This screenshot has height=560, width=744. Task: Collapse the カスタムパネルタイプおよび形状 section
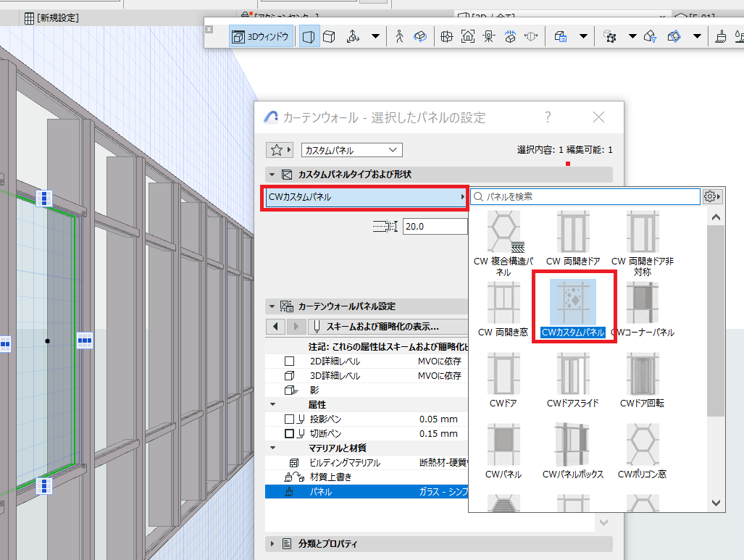point(272,174)
